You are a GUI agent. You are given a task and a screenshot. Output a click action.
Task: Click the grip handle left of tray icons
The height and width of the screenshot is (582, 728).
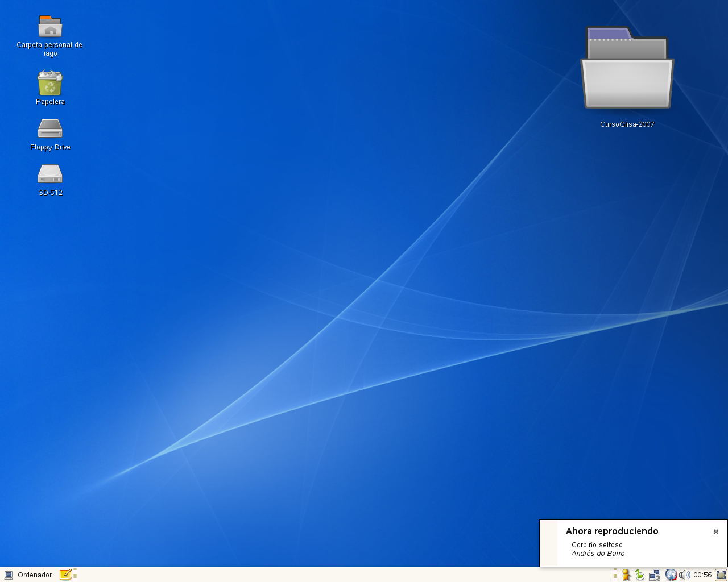(x=615, y=575)
